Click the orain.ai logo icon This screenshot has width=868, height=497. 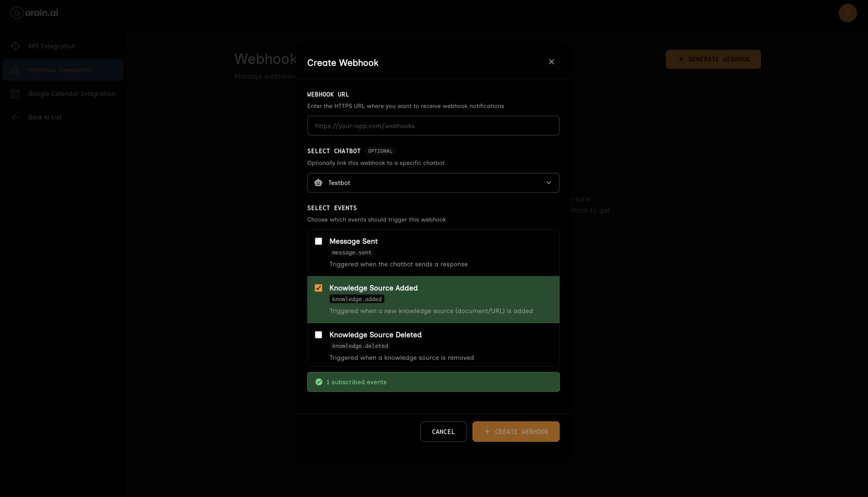17,13
